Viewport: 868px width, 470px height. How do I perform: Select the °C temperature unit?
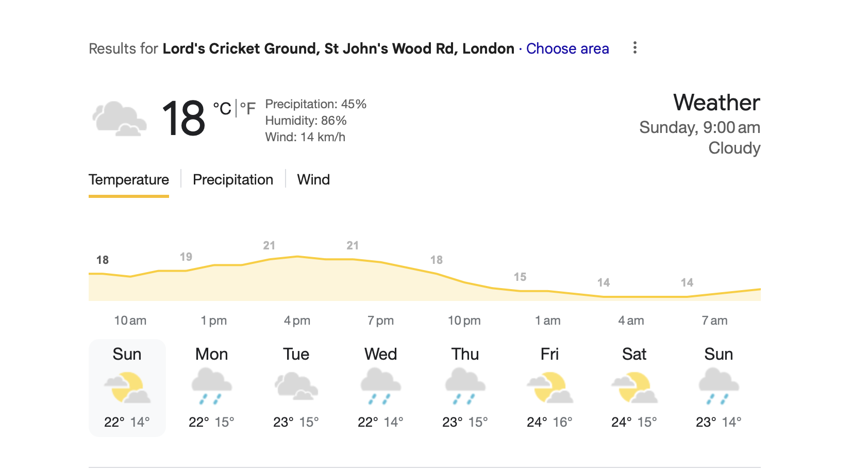222,109
